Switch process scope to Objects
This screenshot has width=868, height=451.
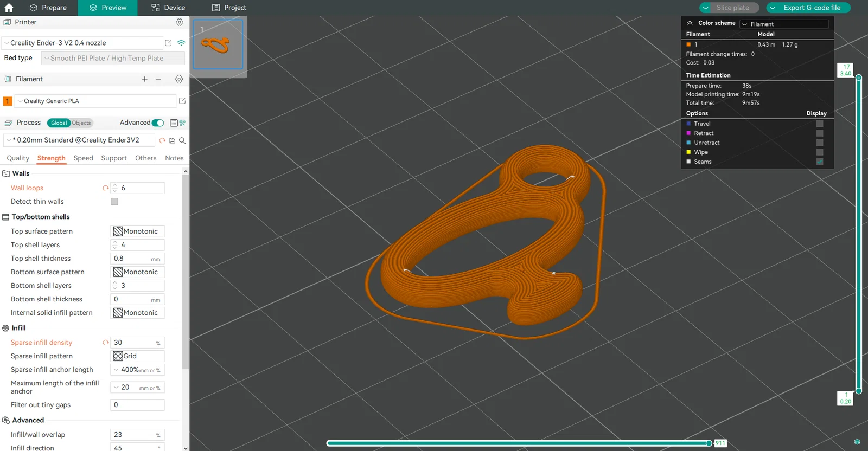[x=81, y=123]
